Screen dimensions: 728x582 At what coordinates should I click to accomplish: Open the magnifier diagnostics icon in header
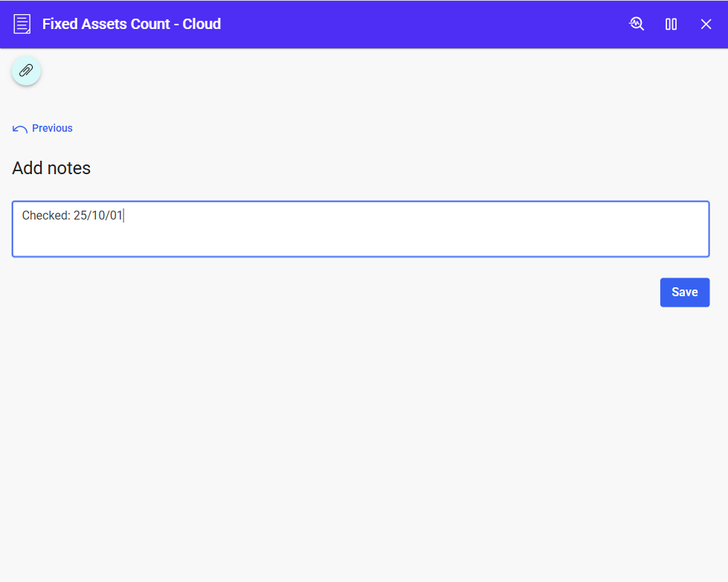[x=637, y=24]
